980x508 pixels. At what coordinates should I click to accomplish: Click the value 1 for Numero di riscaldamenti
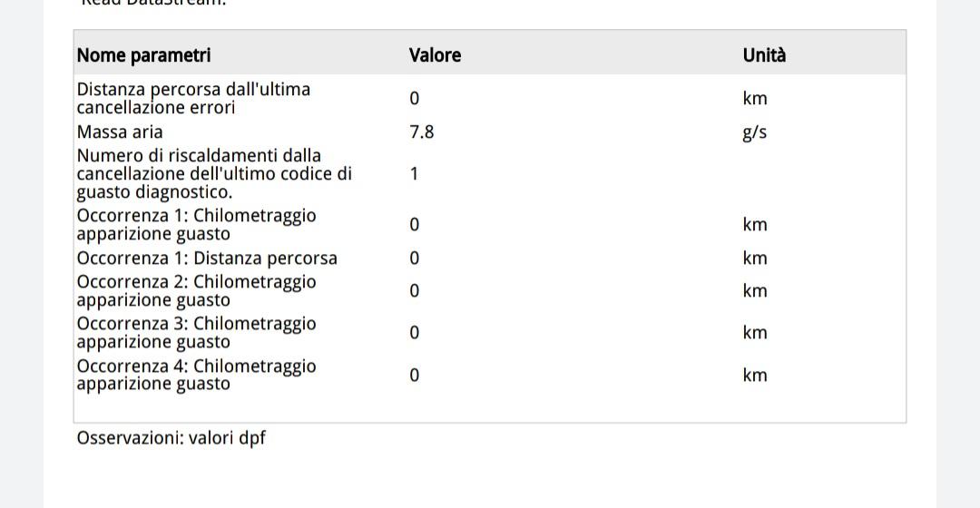tap(414, 173)
